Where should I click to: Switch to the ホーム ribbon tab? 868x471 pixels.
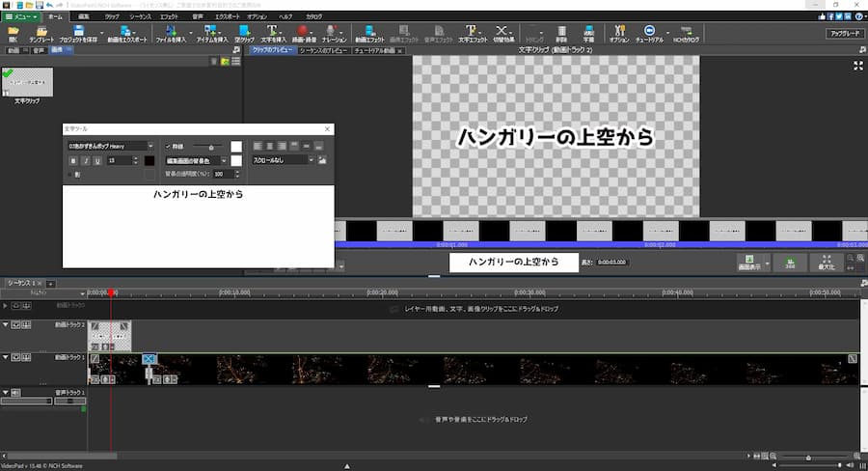pos(55,16)
